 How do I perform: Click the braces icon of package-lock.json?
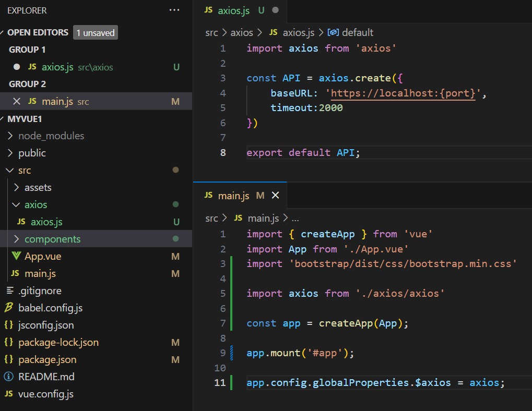8,342
